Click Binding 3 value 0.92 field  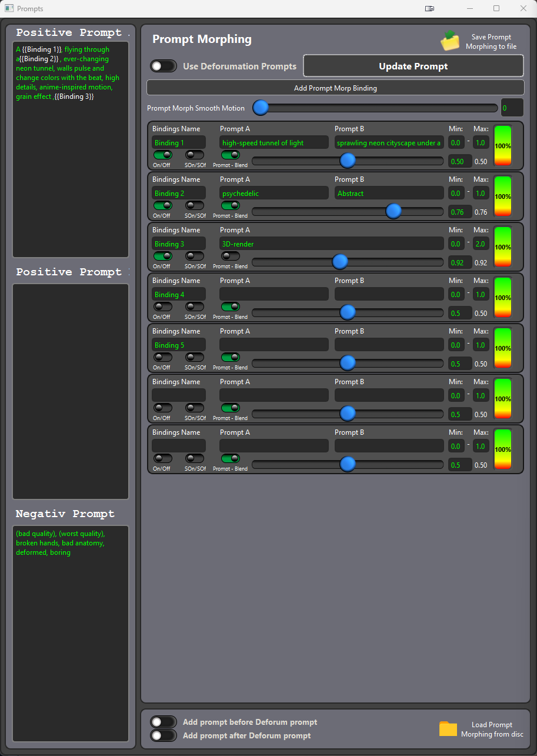click(460, 262)
